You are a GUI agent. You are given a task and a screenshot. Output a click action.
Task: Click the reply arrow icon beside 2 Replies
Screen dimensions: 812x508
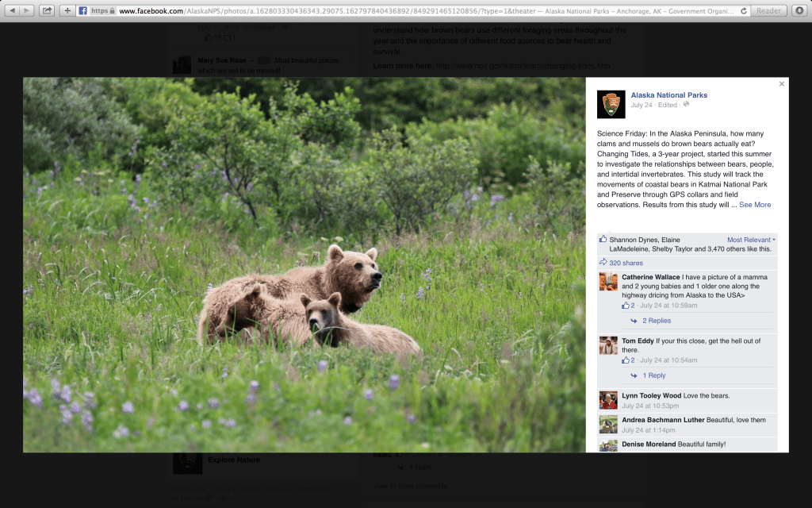coord(634,321)
